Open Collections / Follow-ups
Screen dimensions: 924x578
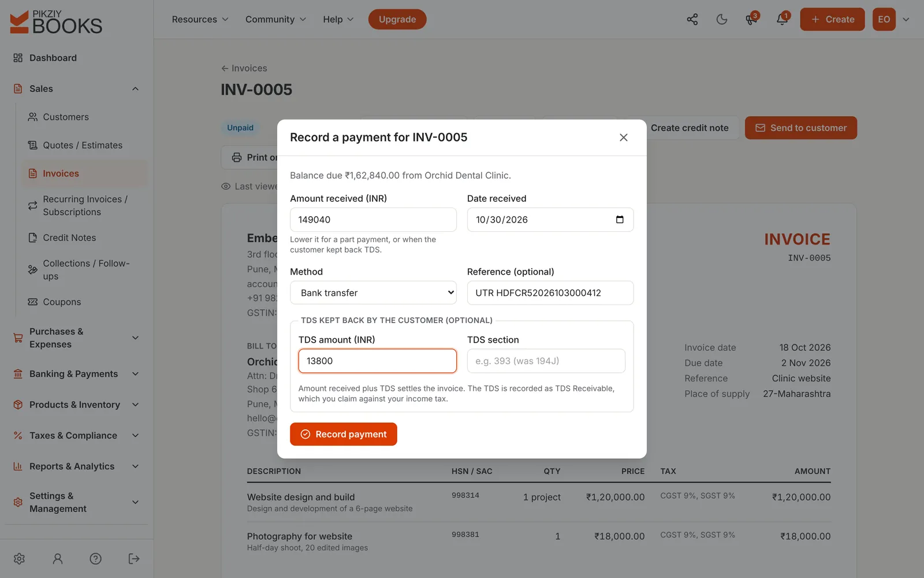[84, 269]
